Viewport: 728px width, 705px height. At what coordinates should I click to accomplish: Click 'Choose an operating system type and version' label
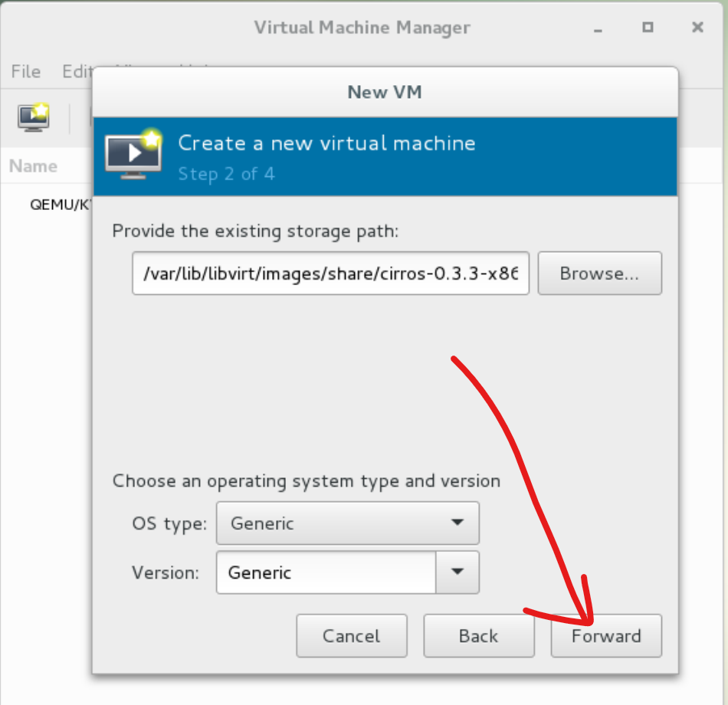[307, 480]
